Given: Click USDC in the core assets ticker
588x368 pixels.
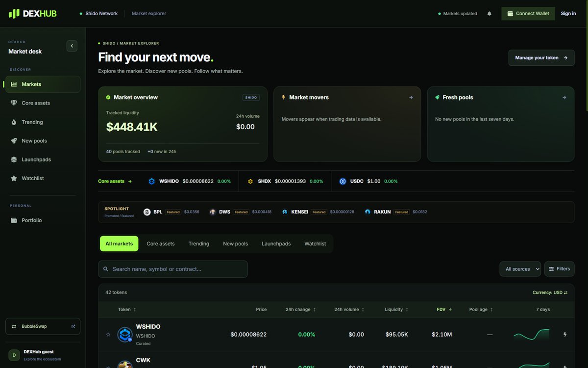Looking at the screenshot, I should click(368, 181).
